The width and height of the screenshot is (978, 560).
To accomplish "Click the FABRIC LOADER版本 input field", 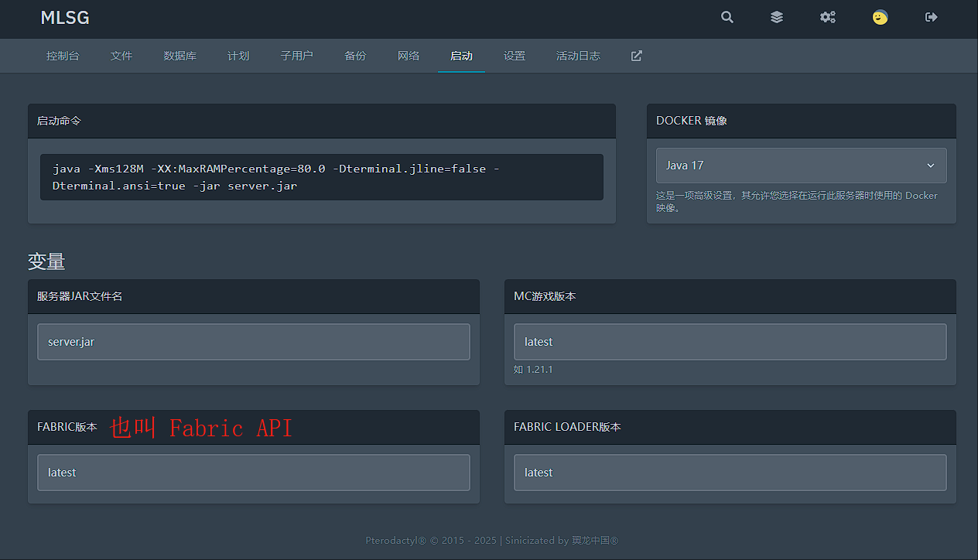I will (x=730, y=473).
